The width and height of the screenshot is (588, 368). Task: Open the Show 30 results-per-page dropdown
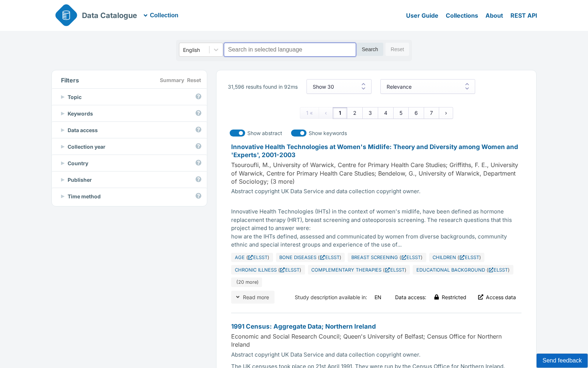click(339, 86)
